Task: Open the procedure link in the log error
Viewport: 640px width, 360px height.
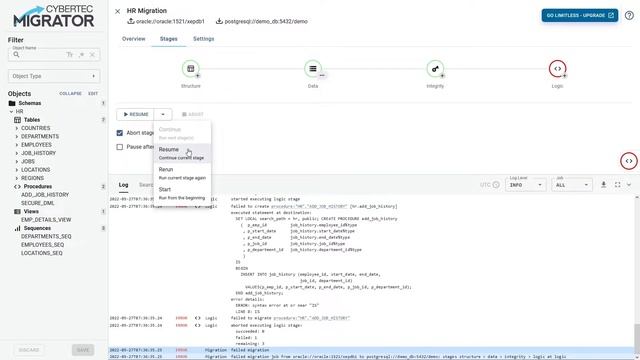Action: point(309,206)
